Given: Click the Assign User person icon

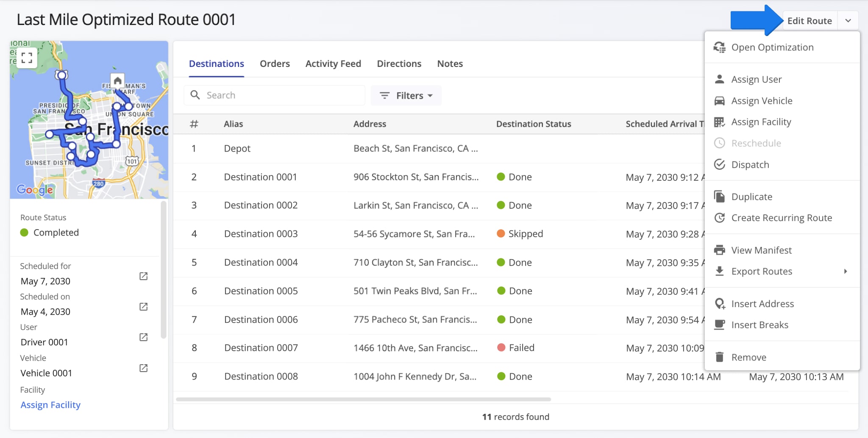Looking at the screenshot, I should 719,79.
